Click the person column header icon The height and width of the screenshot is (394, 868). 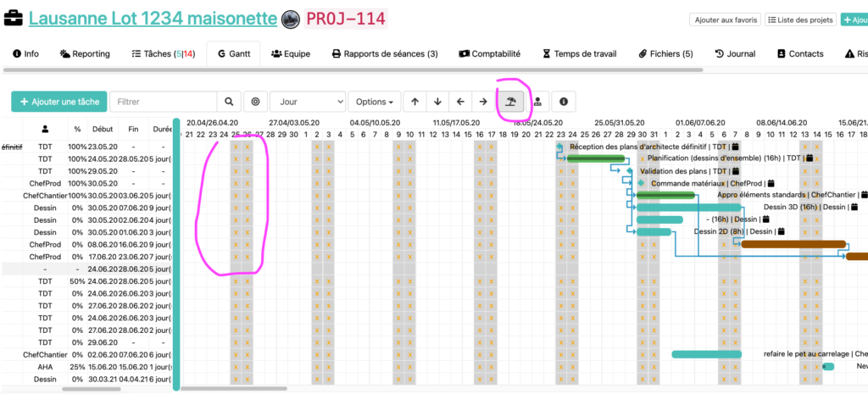44,130
